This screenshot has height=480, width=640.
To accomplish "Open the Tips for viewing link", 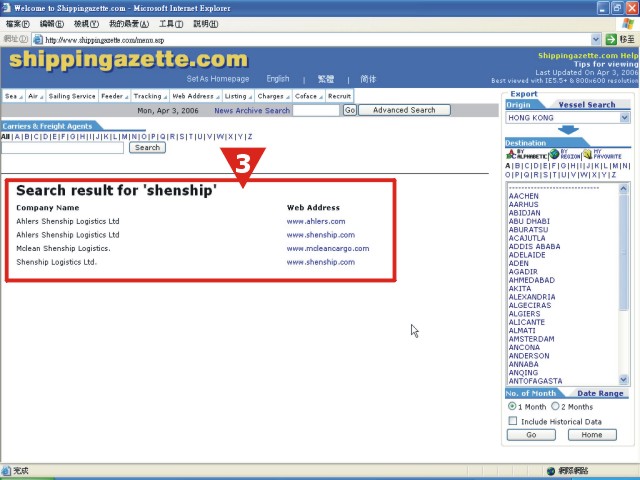I will (x=606, y=64).
